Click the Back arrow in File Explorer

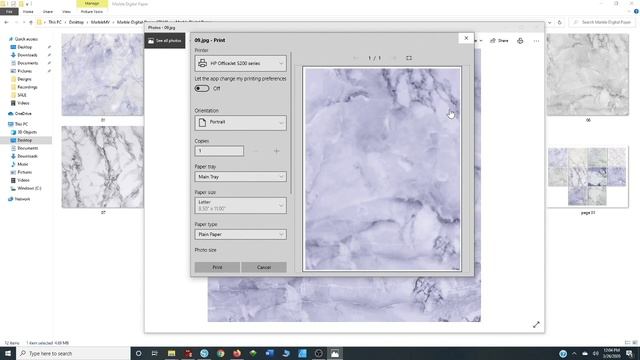point(6,22)
